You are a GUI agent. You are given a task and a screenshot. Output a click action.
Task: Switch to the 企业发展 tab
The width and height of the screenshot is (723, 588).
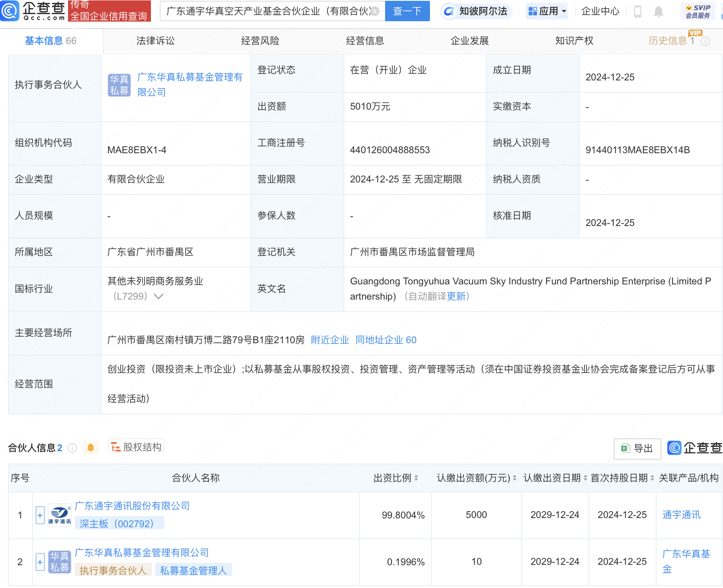[x=470, y=41]
